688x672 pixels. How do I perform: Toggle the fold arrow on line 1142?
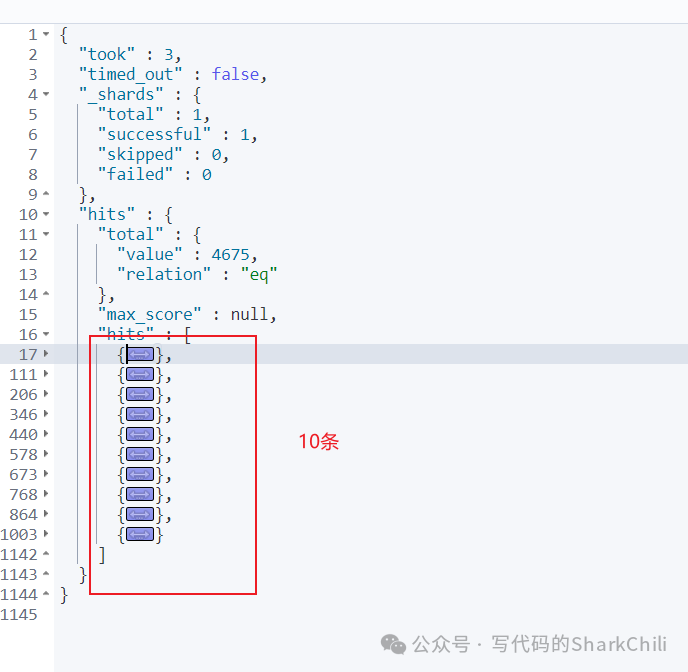46,554
